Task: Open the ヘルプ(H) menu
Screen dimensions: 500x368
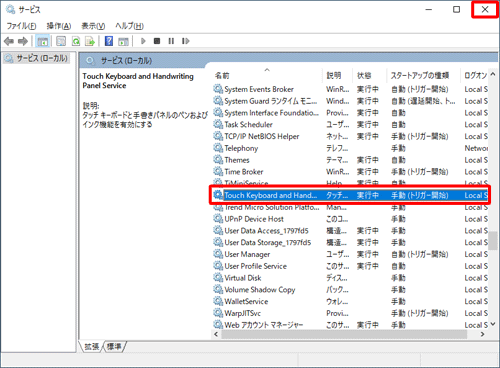Action: pyautogui.click(x=130, y=26)
